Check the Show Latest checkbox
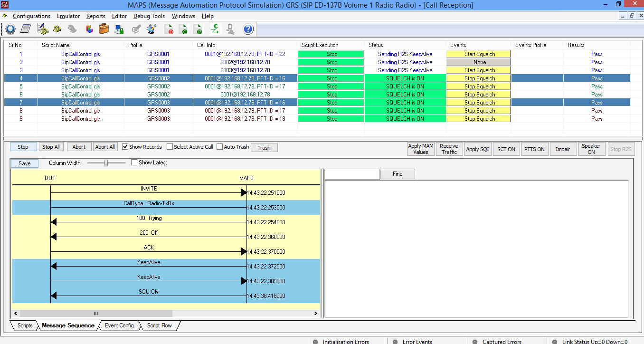Viewport: 644px width, 344px height. pos(134,162)
